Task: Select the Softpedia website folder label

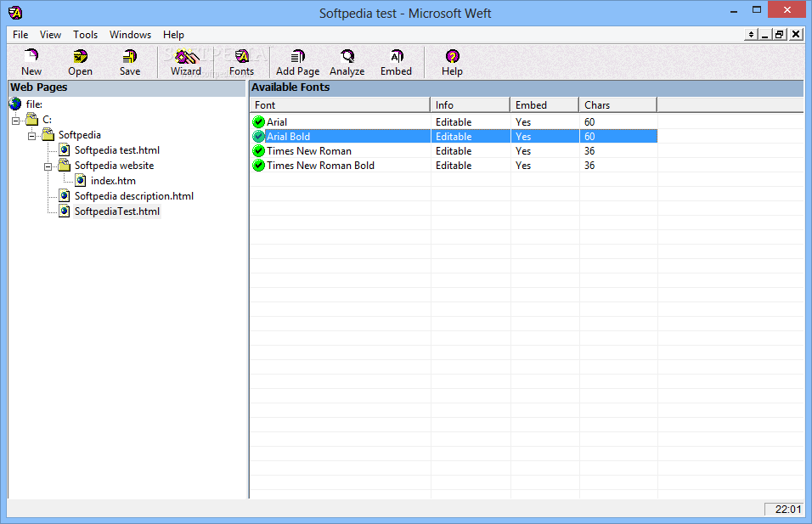Action: pos(115,165)
